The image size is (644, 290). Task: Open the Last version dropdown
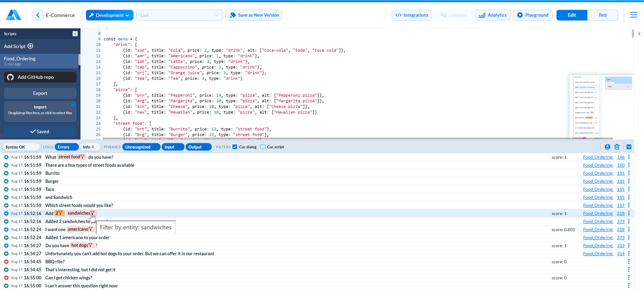pos(179,15)
